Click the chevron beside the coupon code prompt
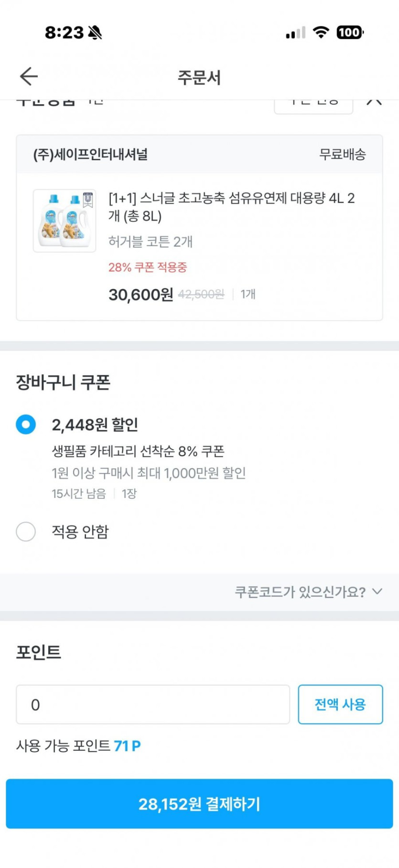Image resolution: width=399 pixels, height=868 pixels. [377, 592]
